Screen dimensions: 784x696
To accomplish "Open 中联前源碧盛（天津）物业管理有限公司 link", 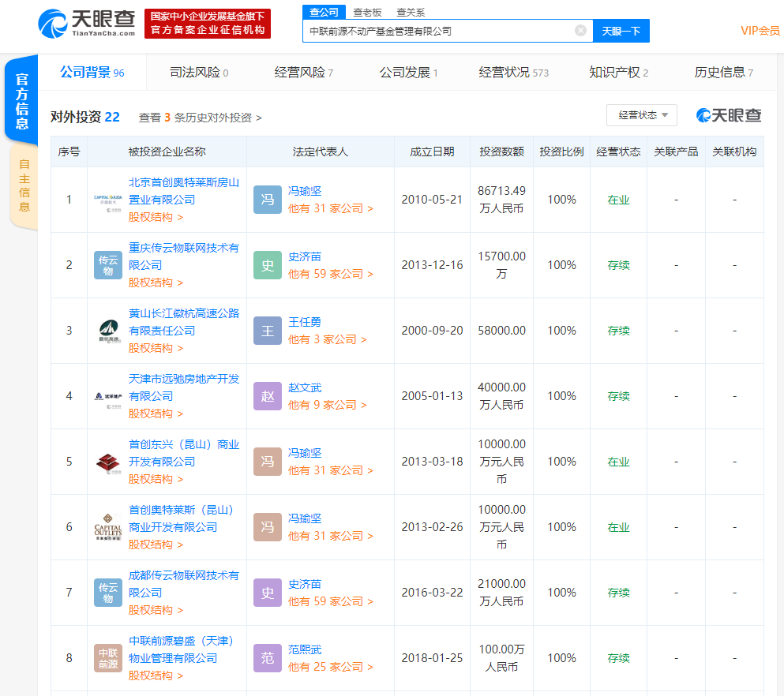I will point(181,649).
